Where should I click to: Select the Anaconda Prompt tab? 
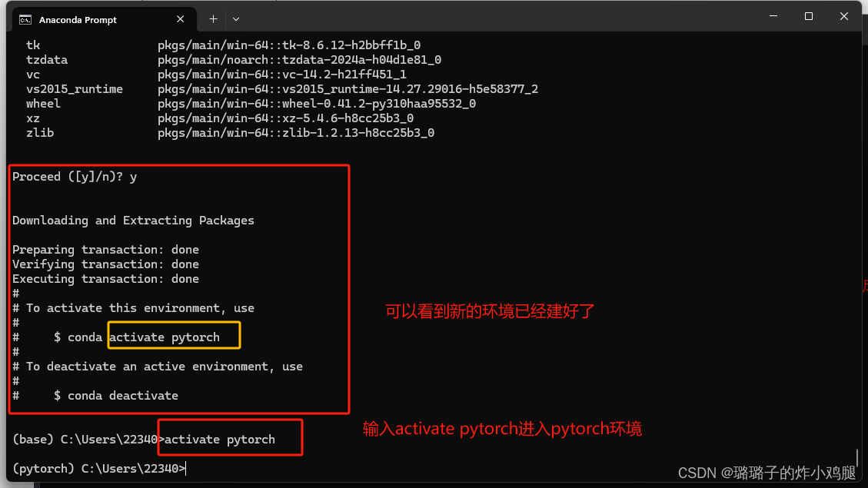coord(104,19)
